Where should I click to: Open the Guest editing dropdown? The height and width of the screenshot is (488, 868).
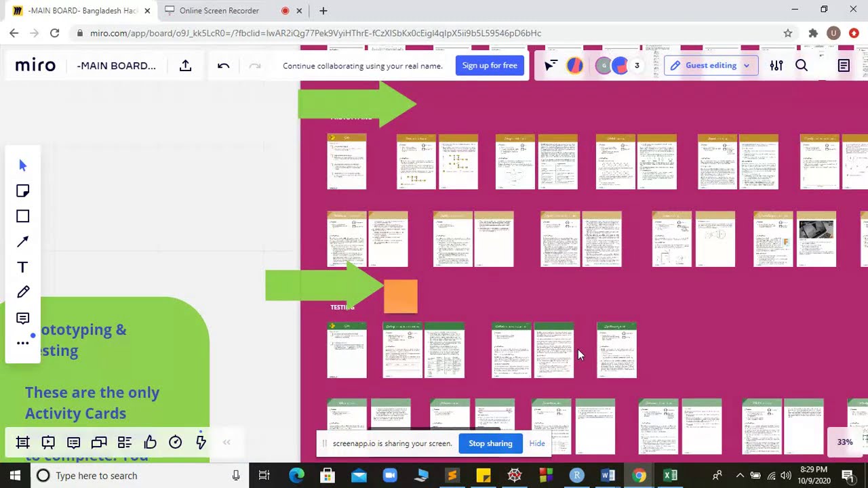click(711, 66)
